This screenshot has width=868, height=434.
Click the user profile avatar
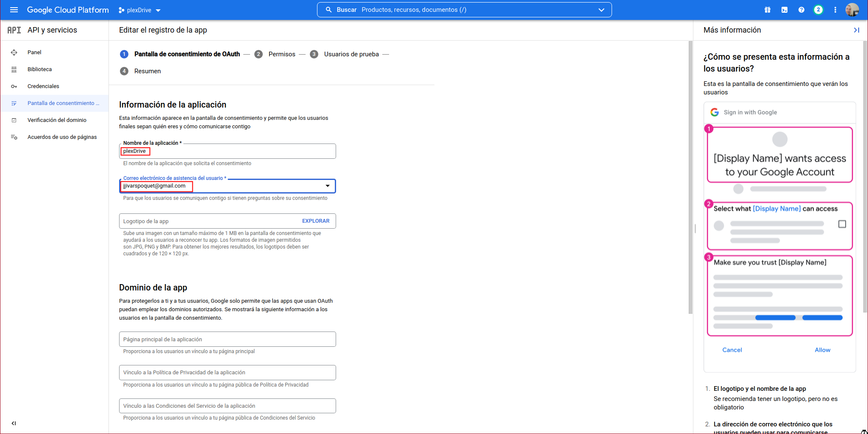[852, 10]
